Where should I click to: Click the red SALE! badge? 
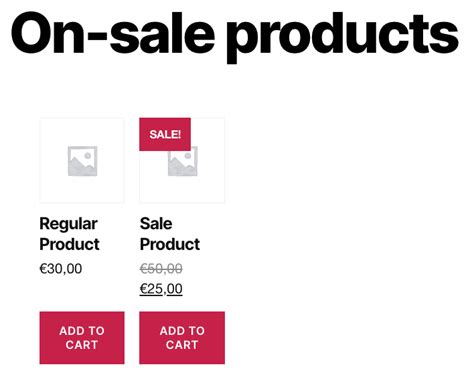tap(165, 134)
